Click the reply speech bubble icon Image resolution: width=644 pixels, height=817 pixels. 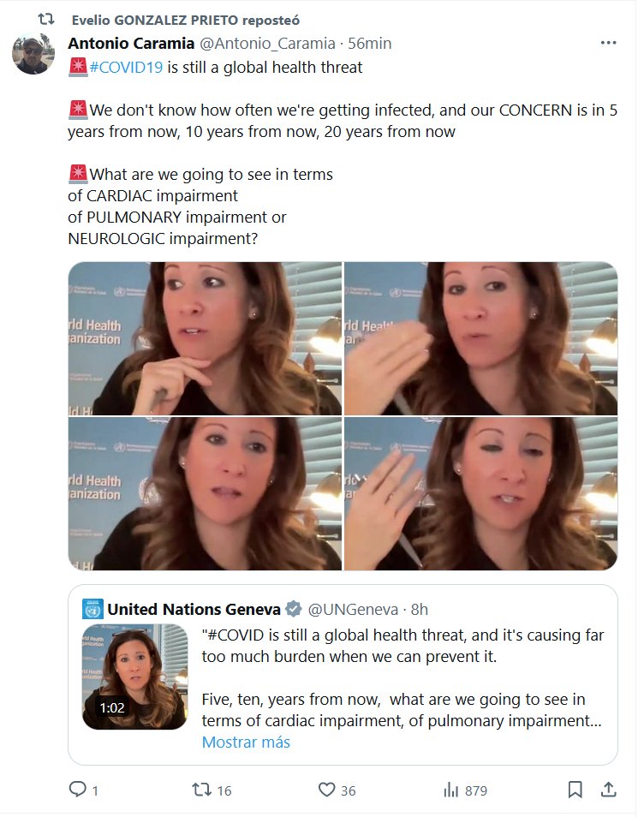(78, 789)
